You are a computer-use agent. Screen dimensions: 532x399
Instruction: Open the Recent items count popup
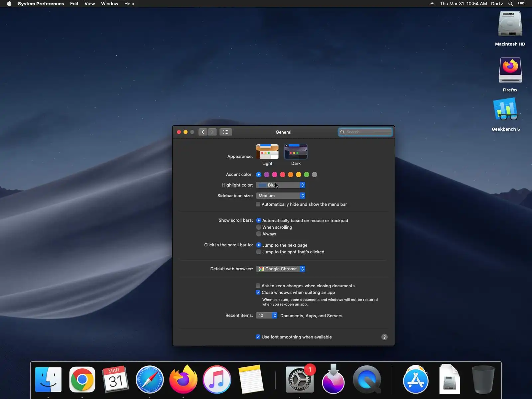[x=267, y=315]
